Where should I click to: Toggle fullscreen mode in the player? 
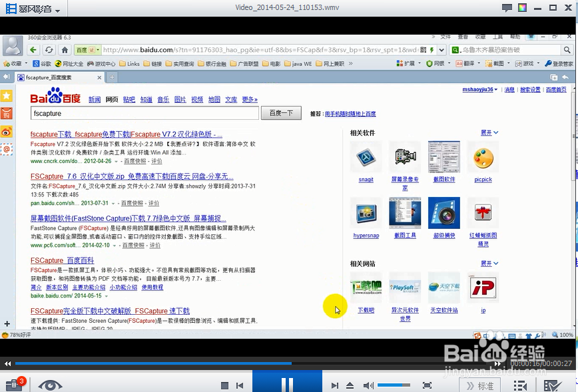(427, 385)
